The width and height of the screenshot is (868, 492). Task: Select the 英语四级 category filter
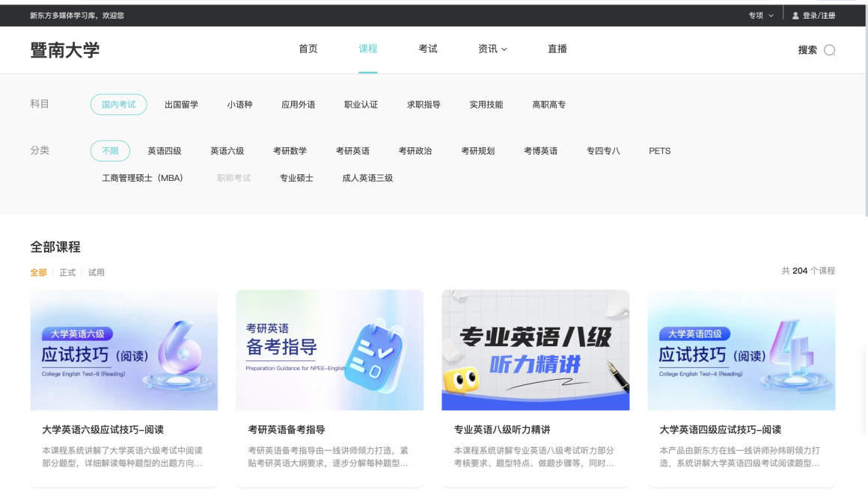[x=165, y=151]
